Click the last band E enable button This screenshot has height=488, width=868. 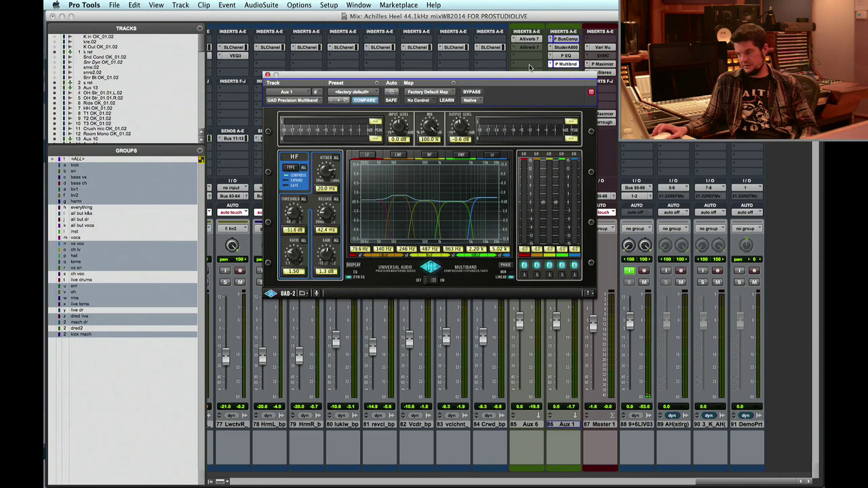574,265
